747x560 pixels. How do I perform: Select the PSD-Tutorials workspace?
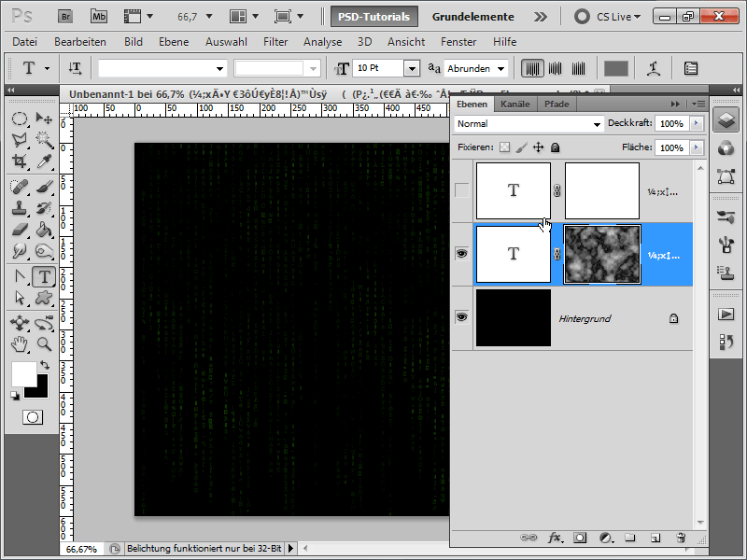374,17
